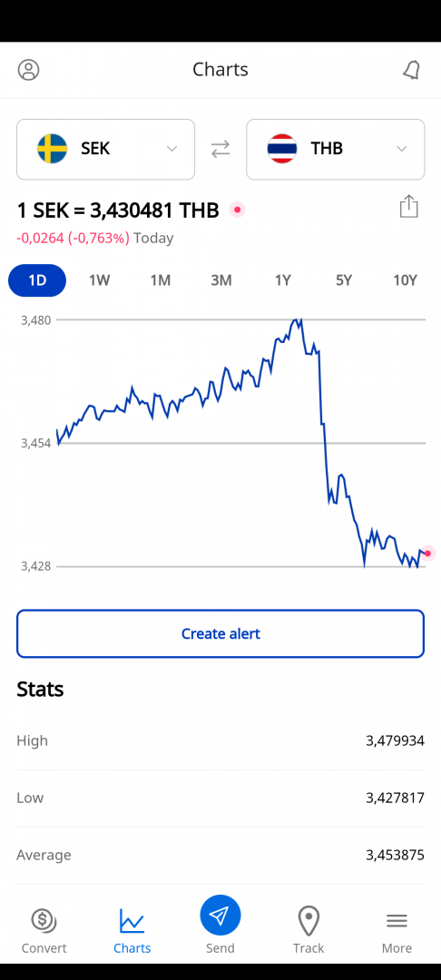Tap the share chart icon
Viewport: 441px width, 980px height.
coord(408,206)
